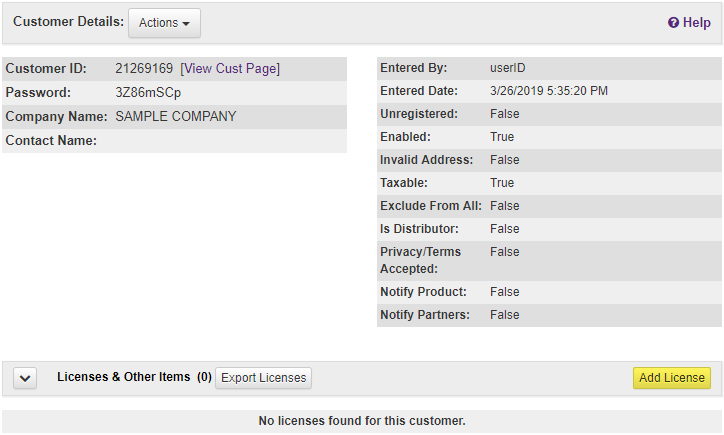Select the Customer ID number 21269169
Screen dimensions: 724x435
[144, 69]
